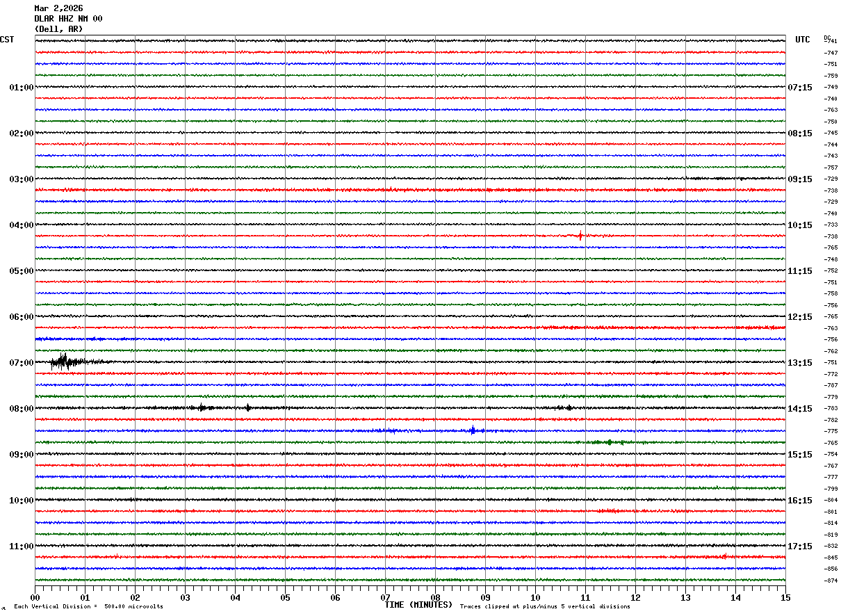
Task: Click the date text "Mar 2,2026"
Action: coord(58,8)
